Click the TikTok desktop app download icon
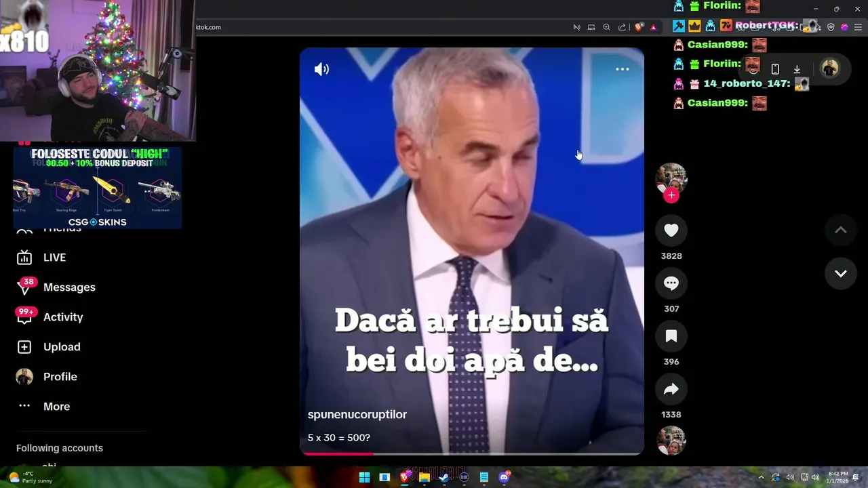The image size is (868, 488). click(797, 69)
